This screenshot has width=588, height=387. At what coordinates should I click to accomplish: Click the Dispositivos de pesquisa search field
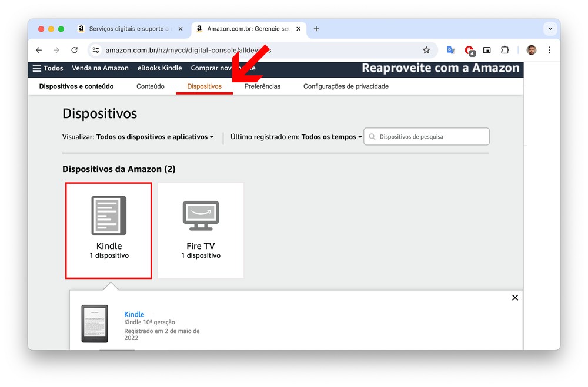426,137
